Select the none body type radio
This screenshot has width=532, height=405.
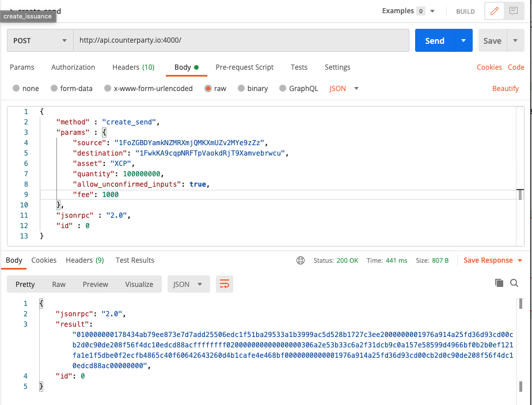click(x=16, y=88)
